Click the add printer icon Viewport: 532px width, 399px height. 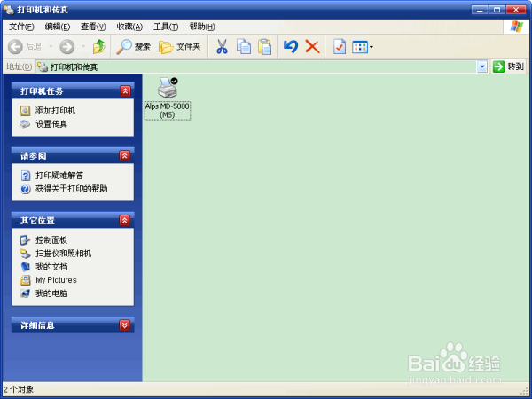pos(25,111)
